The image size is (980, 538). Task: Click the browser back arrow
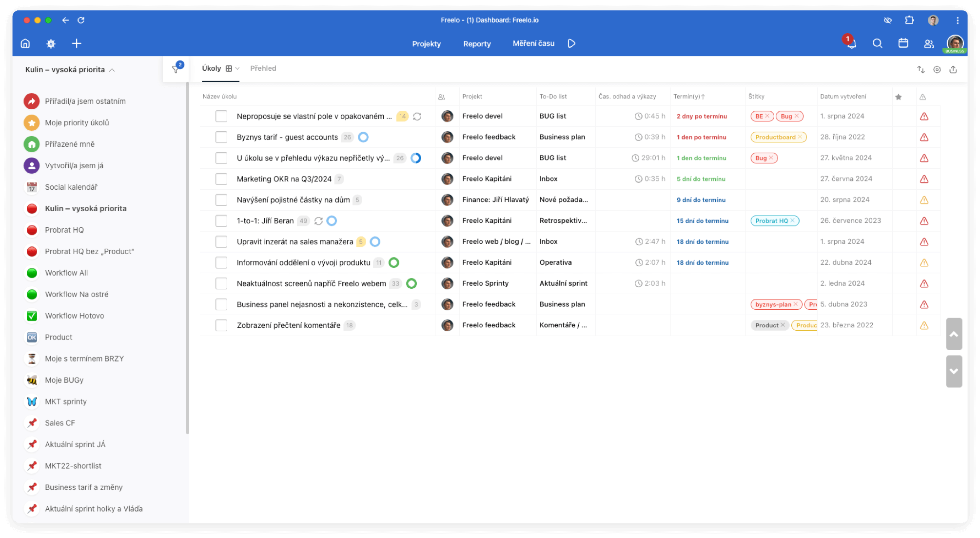65,20
